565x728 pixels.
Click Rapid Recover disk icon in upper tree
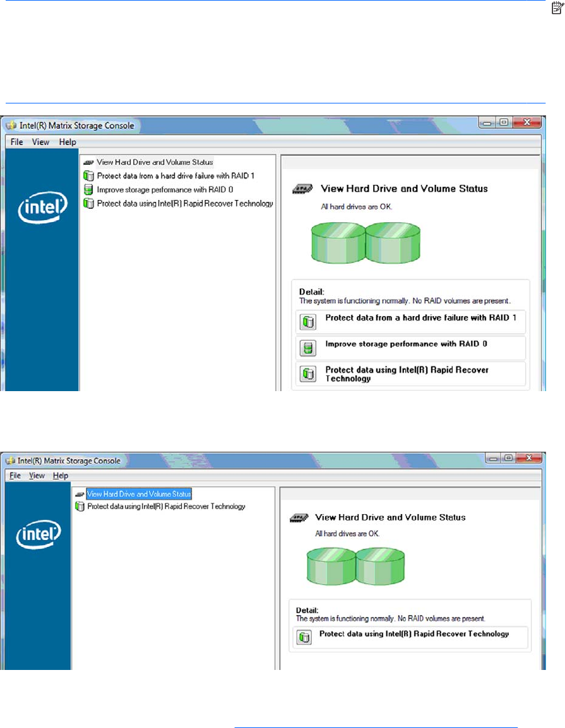coord(88,203)
